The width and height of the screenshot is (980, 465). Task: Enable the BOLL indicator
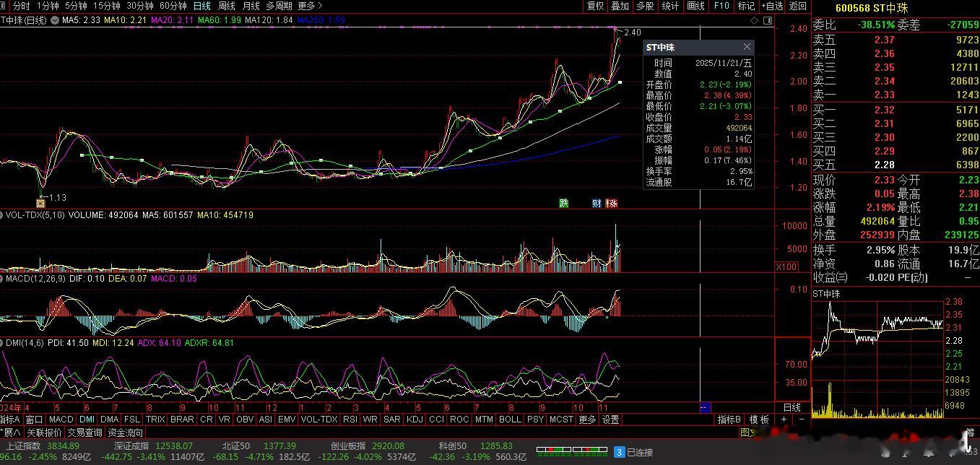coord(510,420)
